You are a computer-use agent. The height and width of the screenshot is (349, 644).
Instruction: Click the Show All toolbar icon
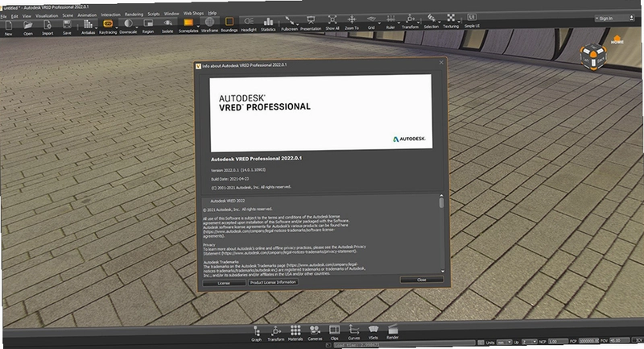point(332,22)
